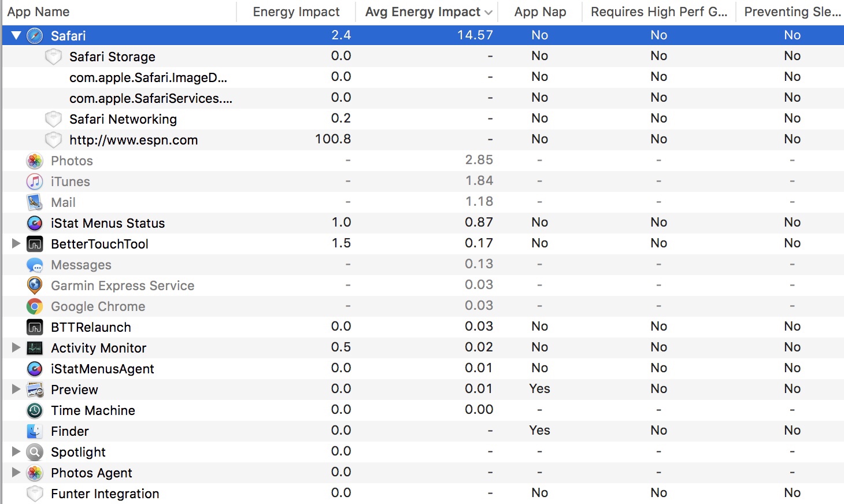The height and width of the screenshot is (504, 844).
Task: Click the Messages bubble icon
Action: pos(35,265)
